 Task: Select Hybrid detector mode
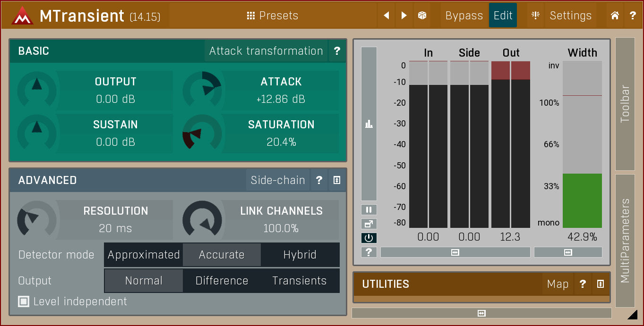(300, 255)
